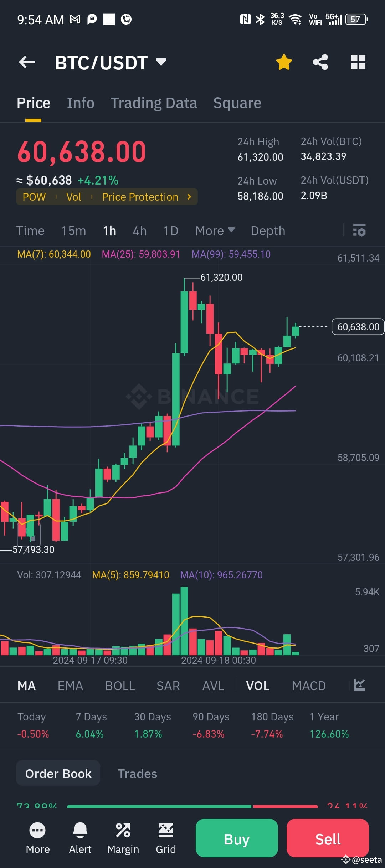Open chart settings via the candlestick settings icon
385x868 pixels.
359,231
